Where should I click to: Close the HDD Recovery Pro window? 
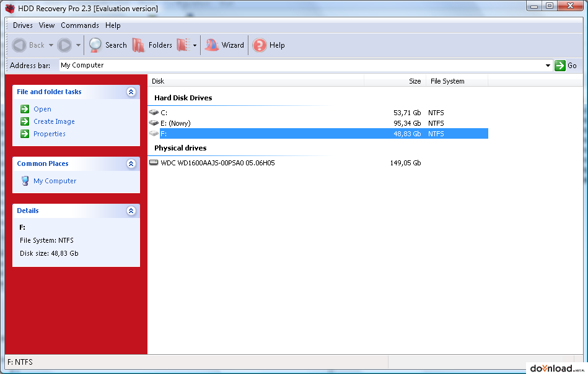[570, 6]
